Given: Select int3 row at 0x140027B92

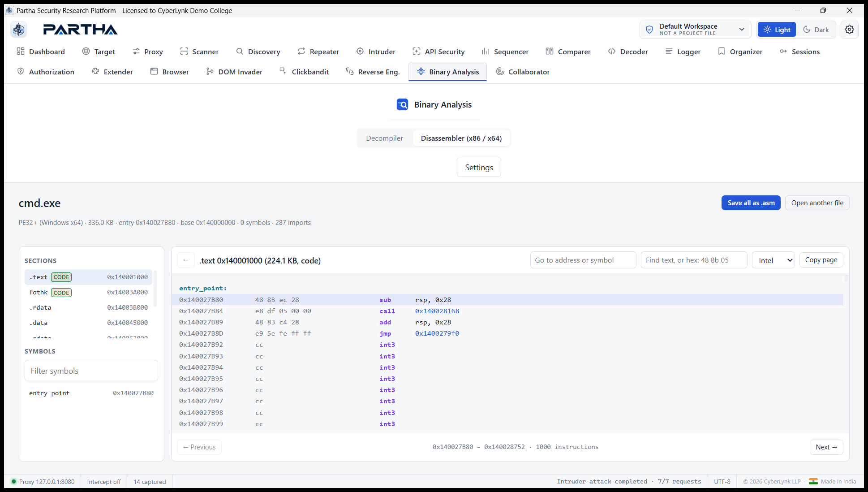Looking at the screenshot, I should pyautogui.click(x=507, y=345).
